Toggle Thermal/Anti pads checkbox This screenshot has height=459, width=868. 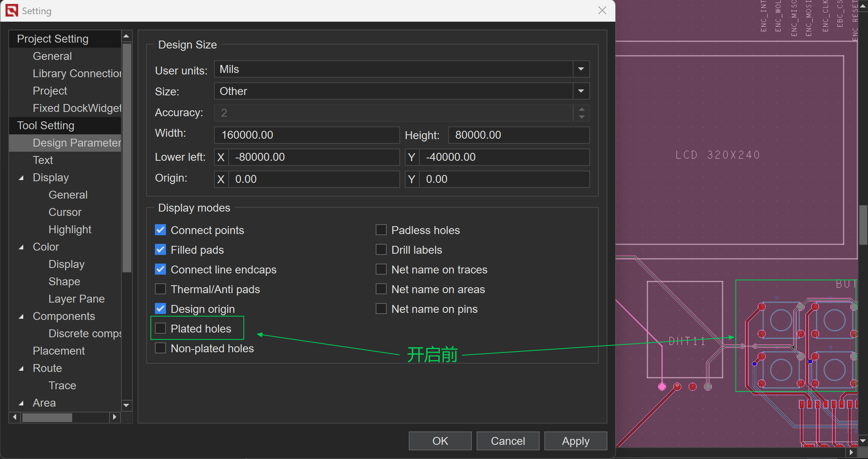(160, 289)
